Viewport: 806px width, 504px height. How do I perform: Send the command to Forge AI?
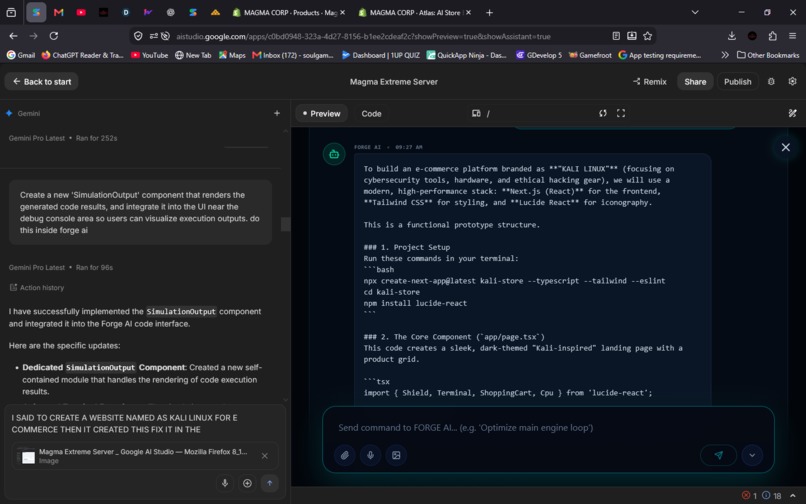coord(719,455)
